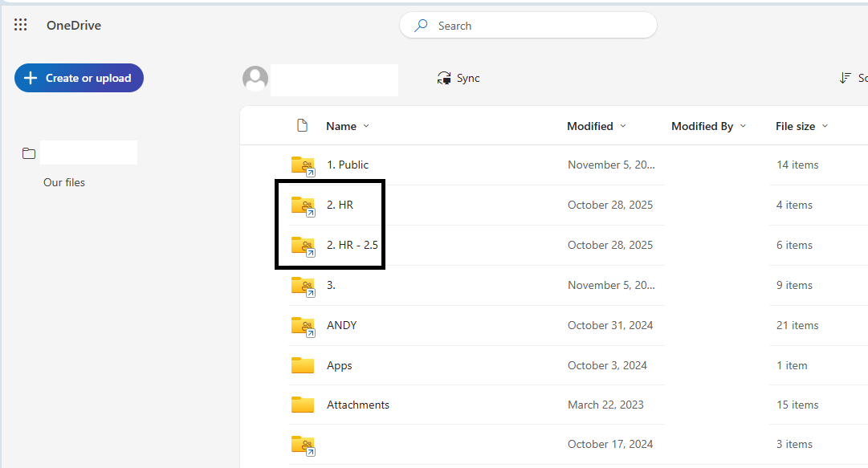Click into the Search box
Viewport: 868px width, 468px height.
(528, 26)
